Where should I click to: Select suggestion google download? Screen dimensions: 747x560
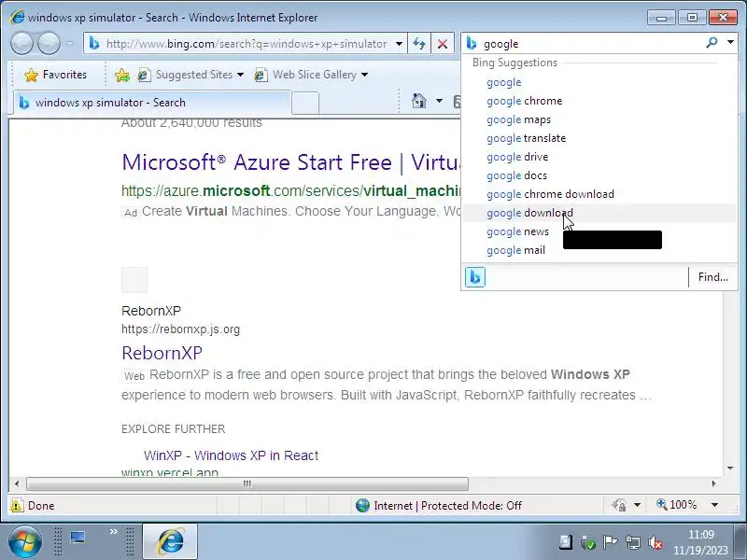pyautogui.click(x=599, y=213)
